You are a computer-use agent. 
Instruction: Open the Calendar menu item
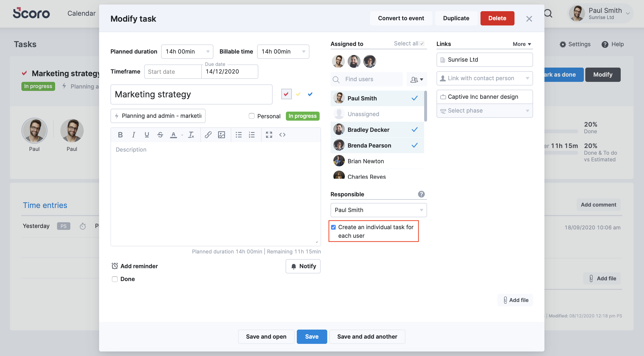pos(82,13)
